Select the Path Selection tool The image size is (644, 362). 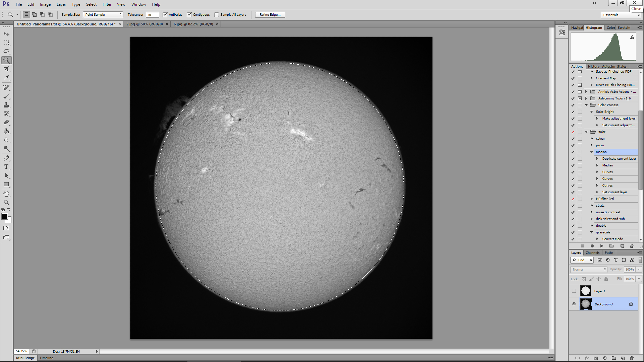tap(6, 175)
